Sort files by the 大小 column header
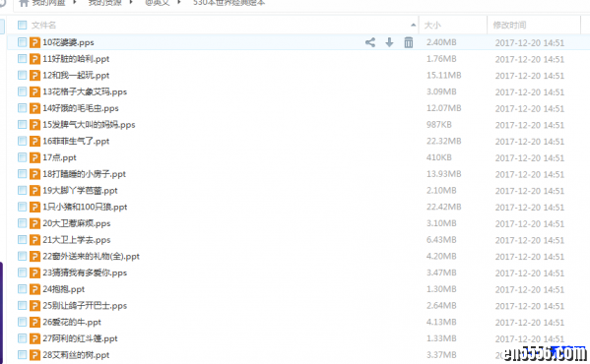This screenshot has height=364, width=590. [x=432, y=26]
